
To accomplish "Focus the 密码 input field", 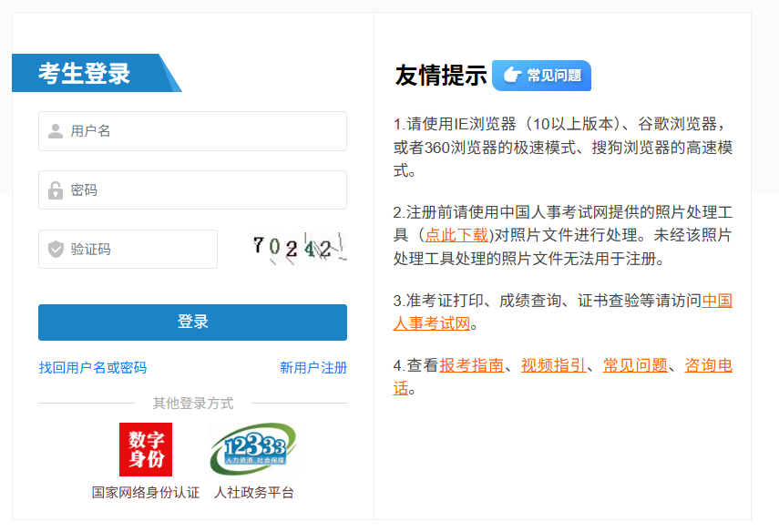I will click(x=193, y=190).
